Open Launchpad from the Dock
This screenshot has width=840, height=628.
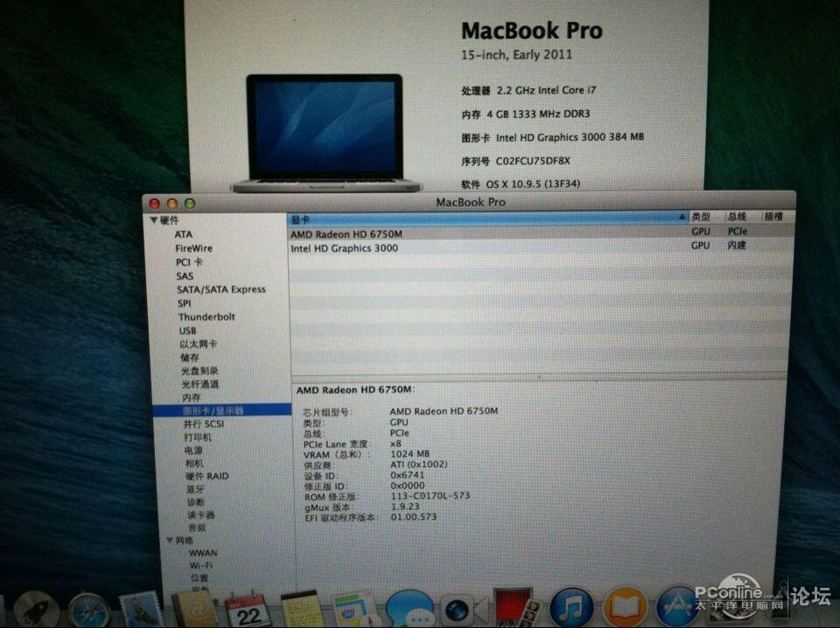click(36, 611)
